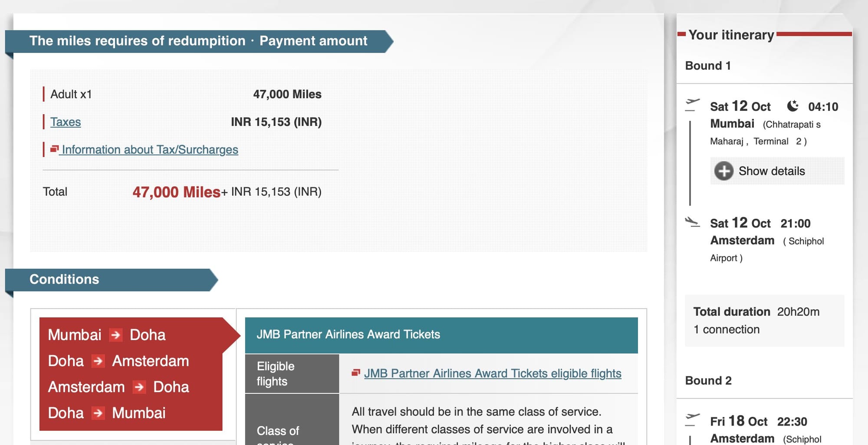Click the plus icon next to Show details
The width and height of the screenshot is (868, 445).
(x=724, y=171)
